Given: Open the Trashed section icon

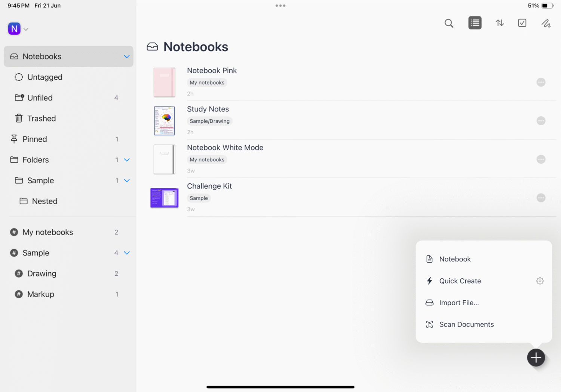Looking at the screenshot, I should tap(18, 118).
